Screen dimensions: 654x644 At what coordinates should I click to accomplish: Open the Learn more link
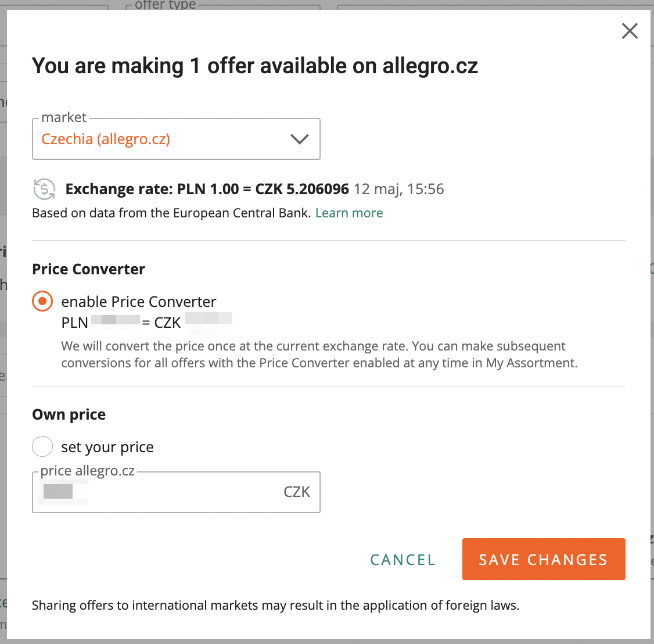[x=349, y=213]
